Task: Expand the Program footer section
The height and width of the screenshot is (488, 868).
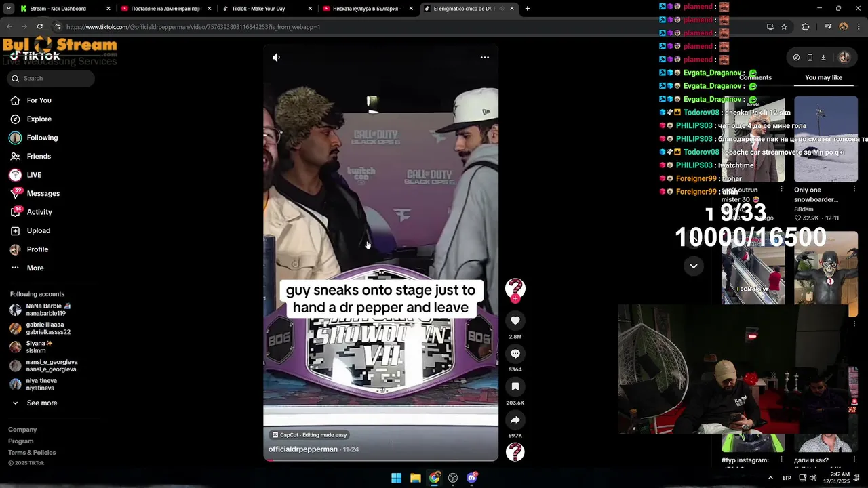Action: click(21, 441)
